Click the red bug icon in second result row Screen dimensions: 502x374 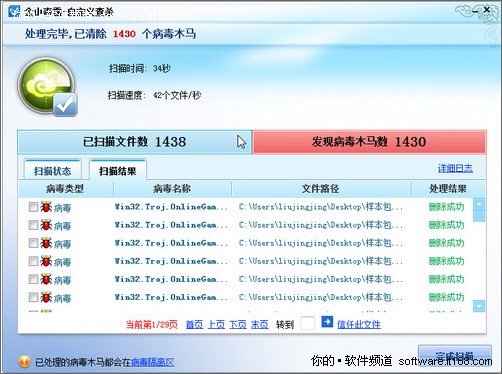point(46,225)
